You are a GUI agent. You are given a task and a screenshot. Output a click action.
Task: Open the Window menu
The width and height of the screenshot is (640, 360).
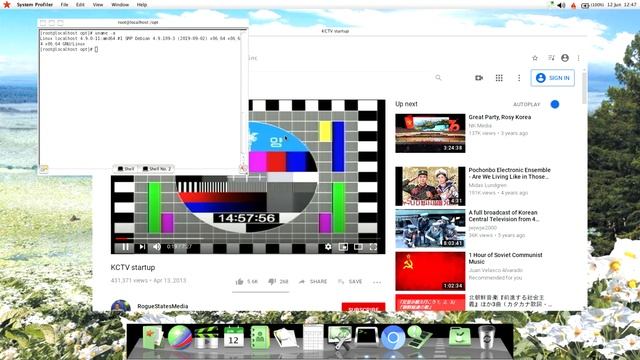coord(120,4)
